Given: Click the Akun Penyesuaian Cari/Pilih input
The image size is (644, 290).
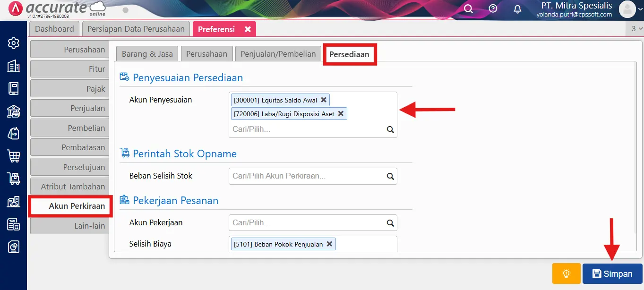Looking at the screenshot, I should [x=307, y=129].
